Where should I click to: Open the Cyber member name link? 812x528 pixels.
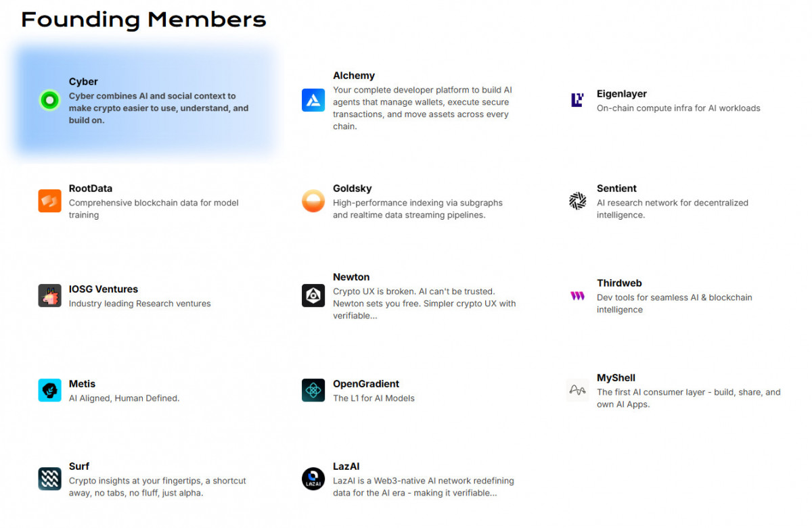tap(83, 82)
